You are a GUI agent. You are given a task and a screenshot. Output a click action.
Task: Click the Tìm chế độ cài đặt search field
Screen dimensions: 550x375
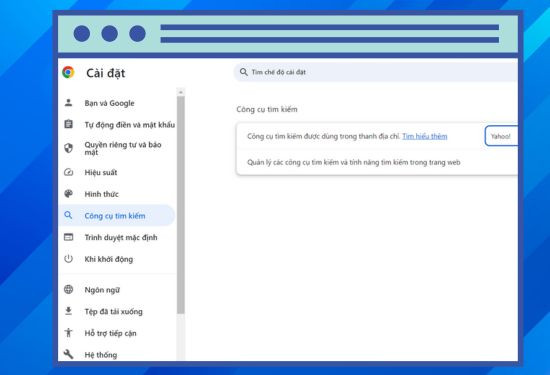(376, 72)
